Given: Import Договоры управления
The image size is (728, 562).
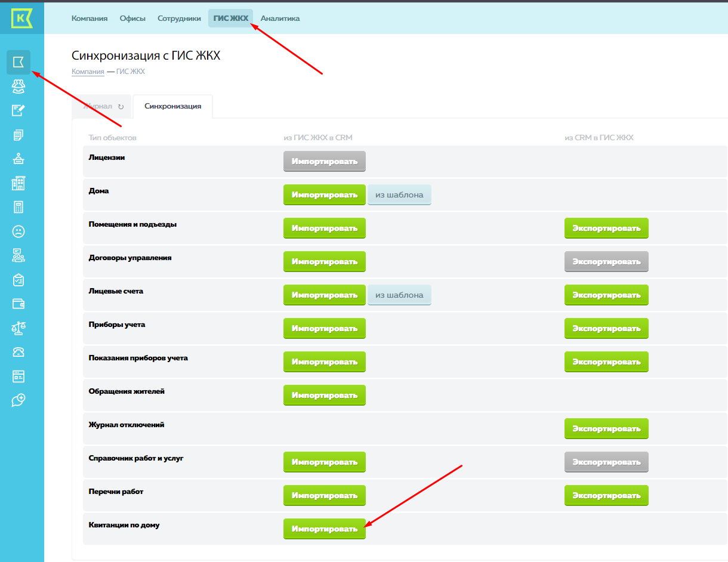Looking at the screenshot, I should (325, 261).
